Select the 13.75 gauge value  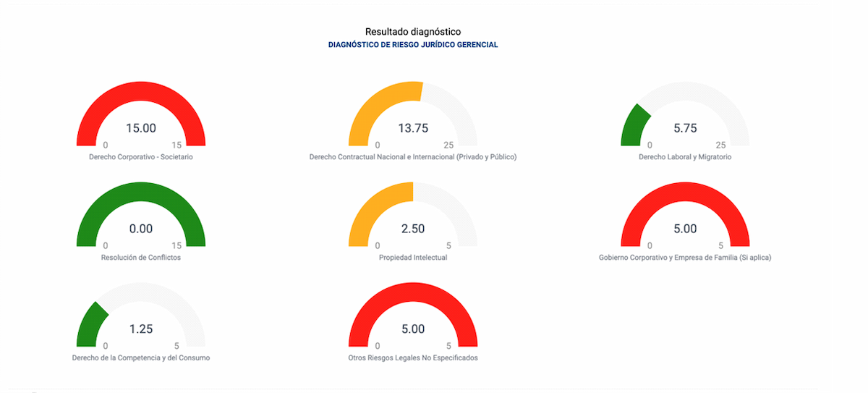click(413, 128)
